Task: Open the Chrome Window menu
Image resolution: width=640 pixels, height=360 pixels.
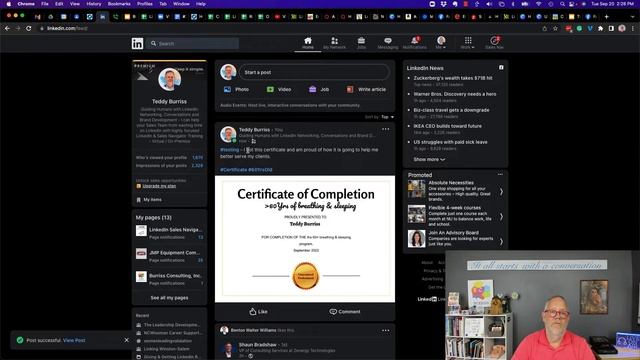Action: point(181,4)
